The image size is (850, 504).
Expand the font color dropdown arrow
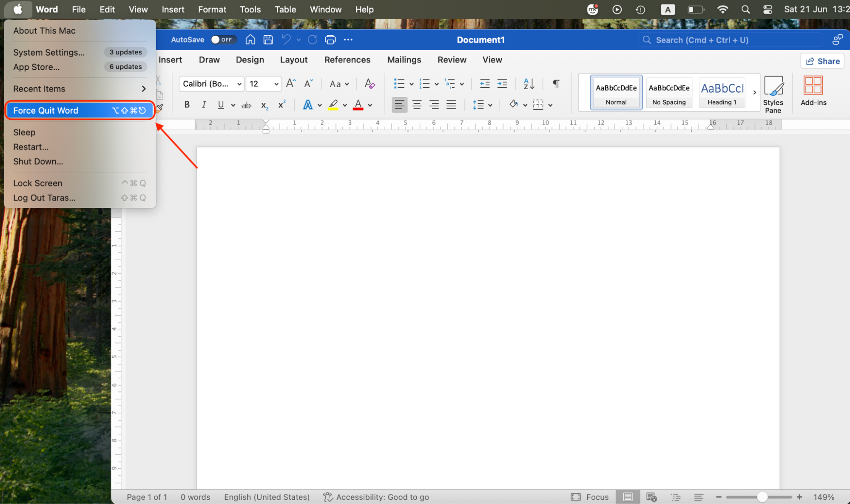[x=370, y=105]
